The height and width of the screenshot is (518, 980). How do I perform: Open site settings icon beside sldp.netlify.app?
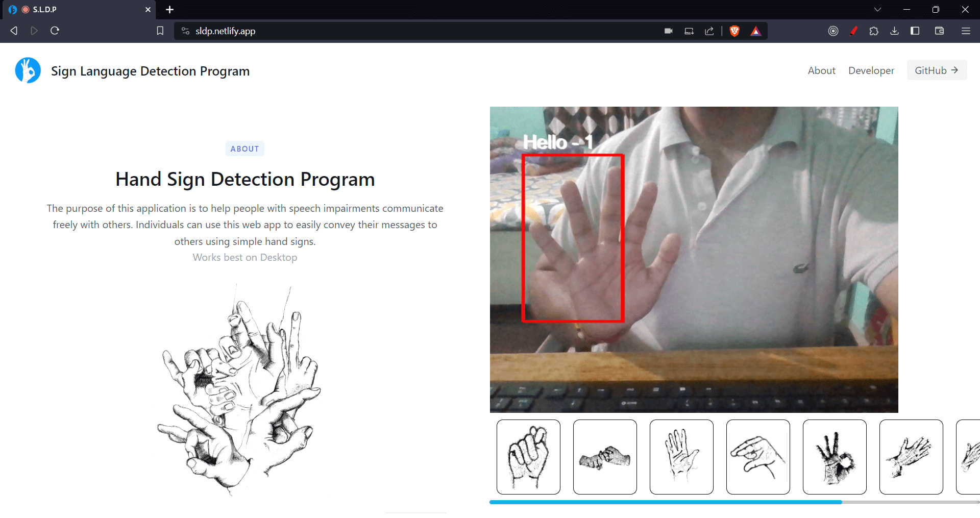pyautogui.click(x=185, y=31)
